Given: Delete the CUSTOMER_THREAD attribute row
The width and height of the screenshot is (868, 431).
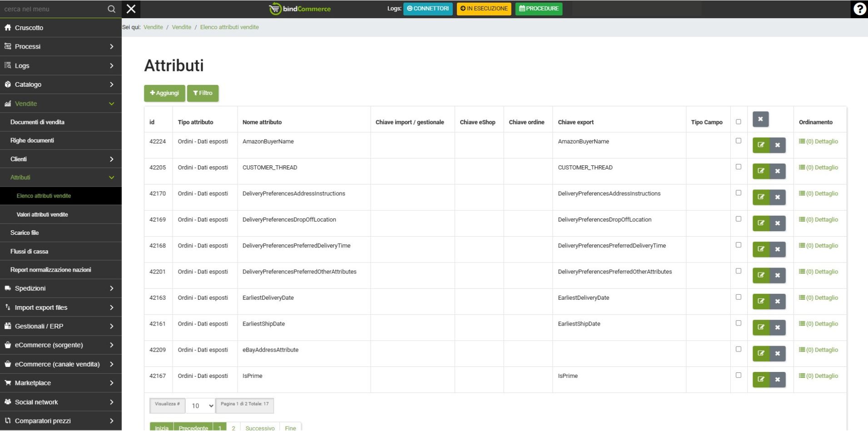Looking at the screenshot, I should (x=777, y=171).
